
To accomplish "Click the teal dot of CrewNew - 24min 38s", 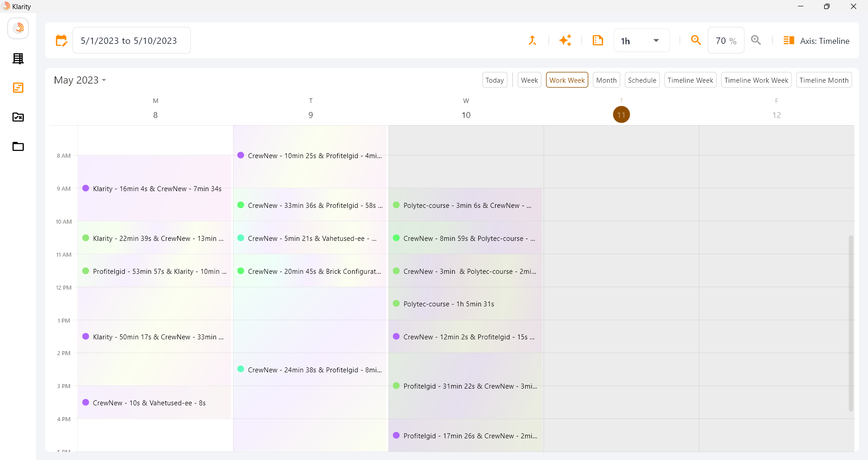I will click(241, 369).
